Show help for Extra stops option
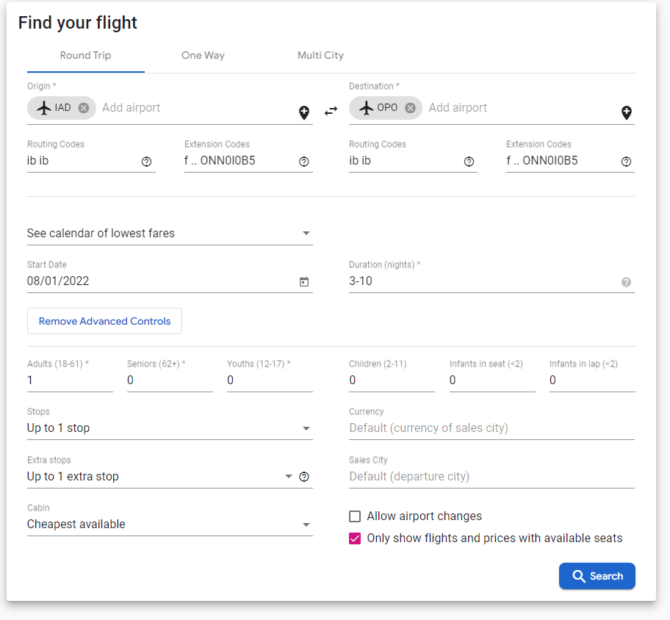This screenshot has height=620, width=670. [x=304, y=477]
